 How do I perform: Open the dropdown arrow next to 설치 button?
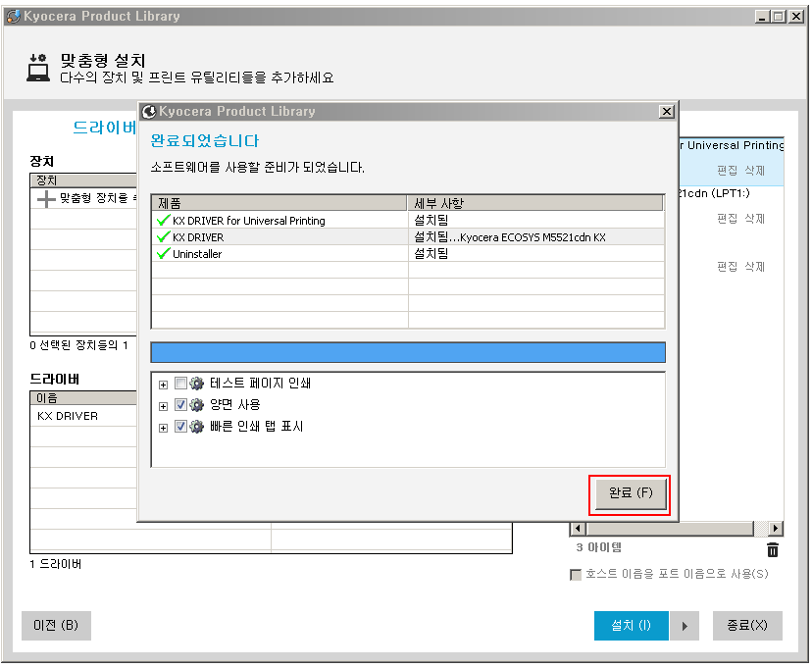pyautogui.click(x=685, y=626)
